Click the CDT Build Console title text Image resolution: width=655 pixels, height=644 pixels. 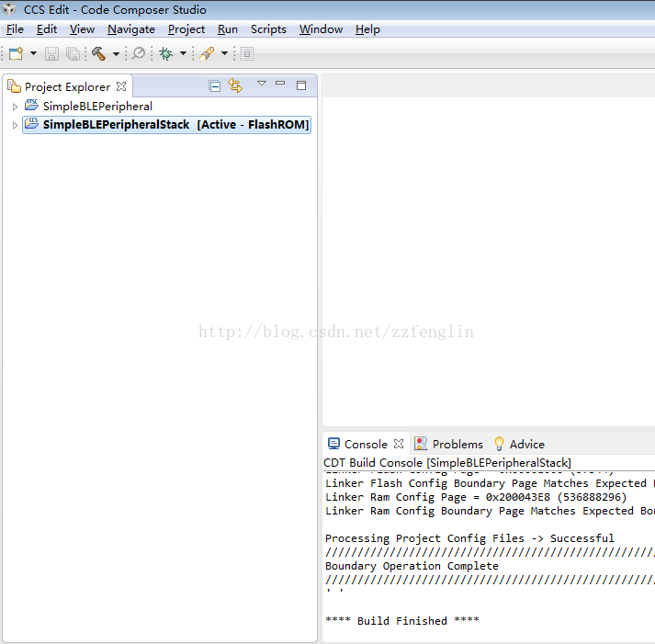[x=447, y=463]
